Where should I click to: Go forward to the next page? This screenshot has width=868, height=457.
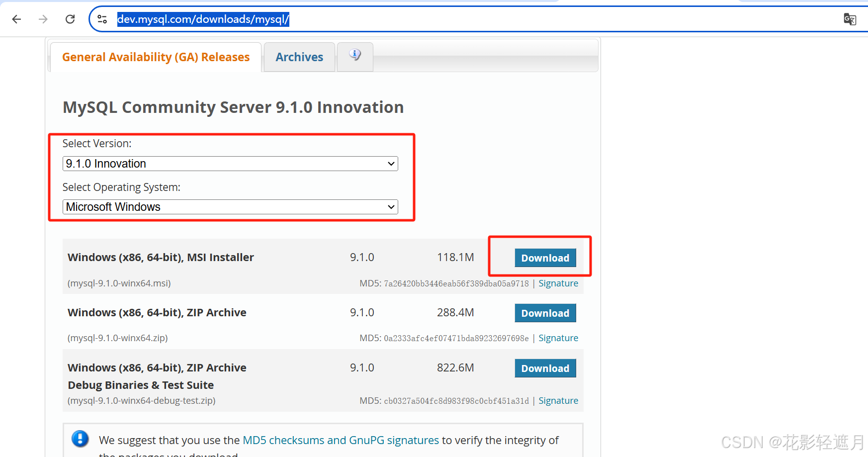click(43, 19)
